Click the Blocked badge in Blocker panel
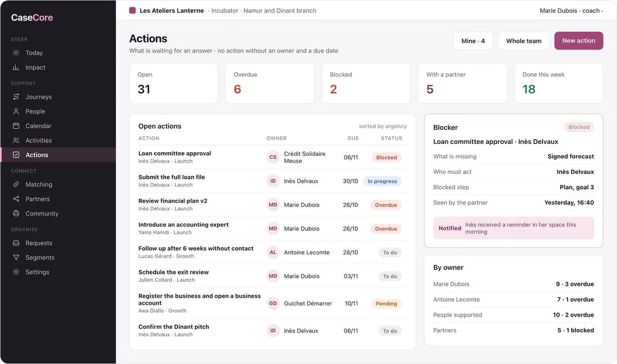The width and height of the screenshot is (617, 364). click(579, 127)
